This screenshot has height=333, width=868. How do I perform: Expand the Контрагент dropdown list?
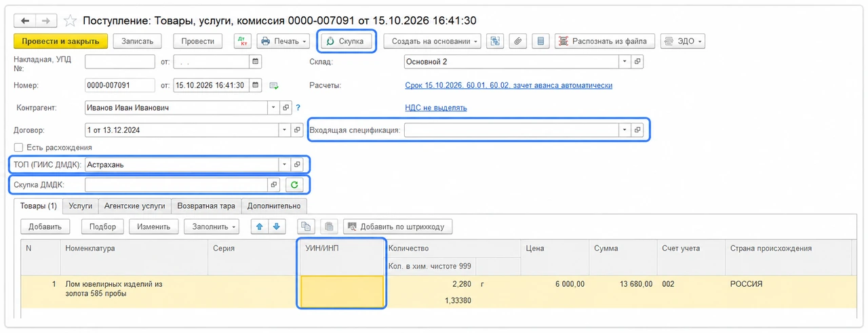(x=273, y=108)
